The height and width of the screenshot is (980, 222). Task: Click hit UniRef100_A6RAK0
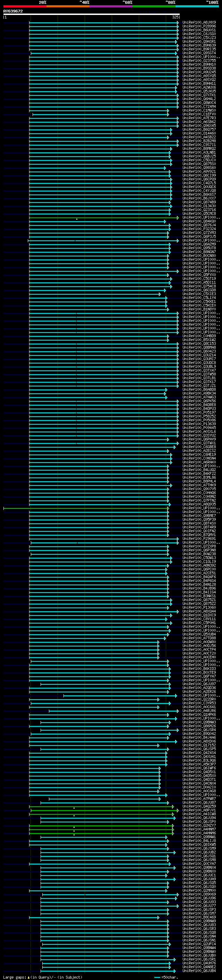199,462
